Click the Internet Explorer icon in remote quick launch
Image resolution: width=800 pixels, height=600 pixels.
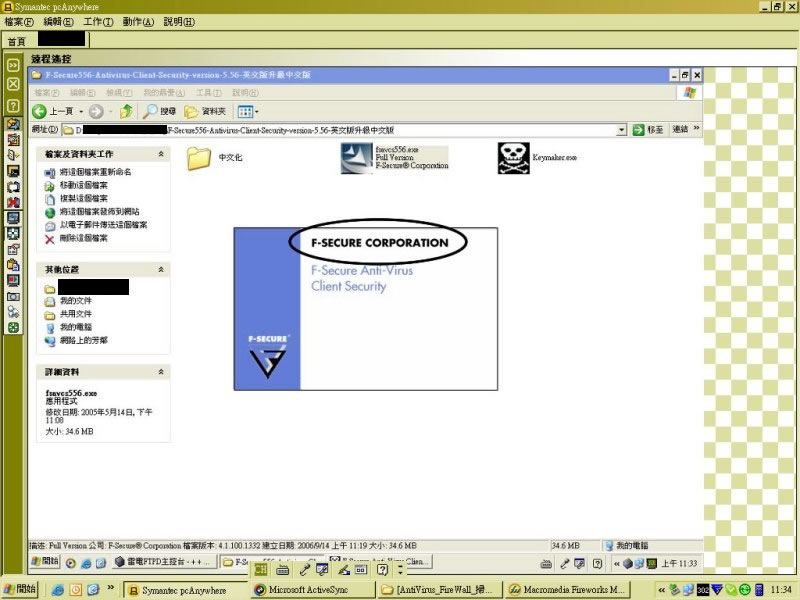tap(86, 563)
